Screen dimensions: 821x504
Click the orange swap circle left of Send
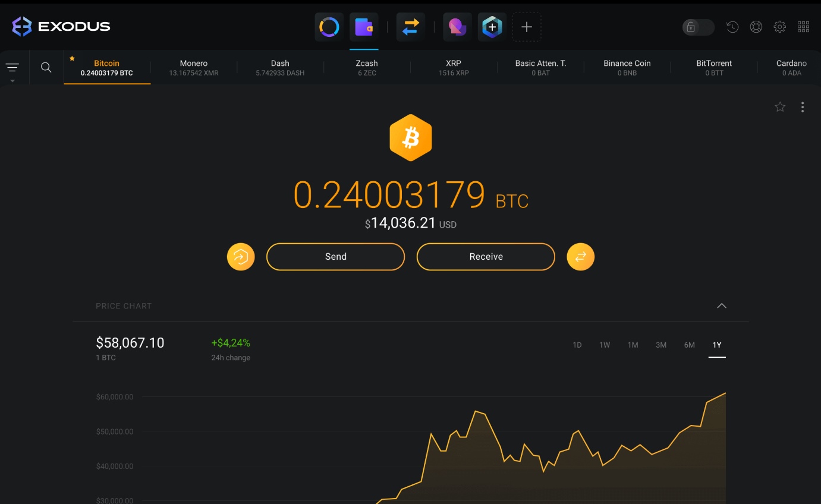[241, 256]
